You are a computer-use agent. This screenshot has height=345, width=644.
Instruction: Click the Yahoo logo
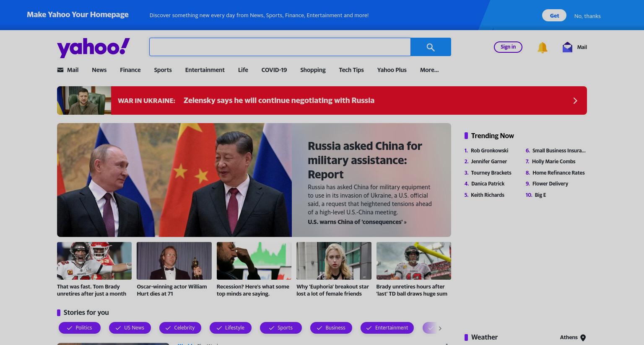93,48
